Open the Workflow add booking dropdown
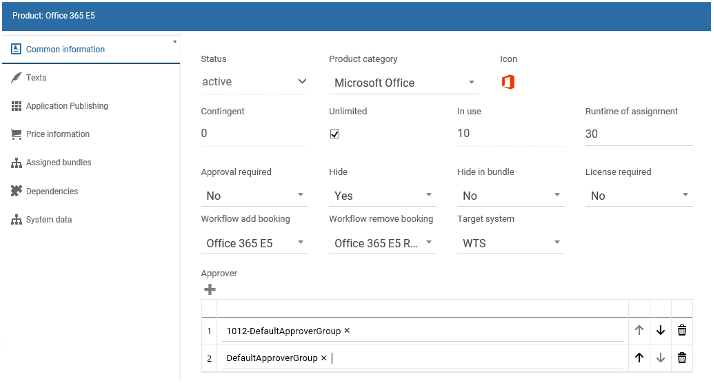This screenshot has height=383, width=714. pyautogui.click(x=254, y=243)
